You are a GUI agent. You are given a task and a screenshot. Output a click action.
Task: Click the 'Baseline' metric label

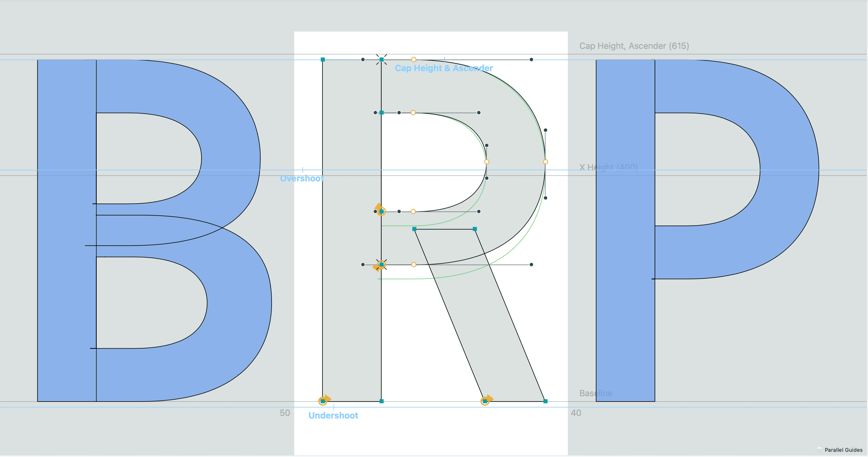[x=596, y=393]
